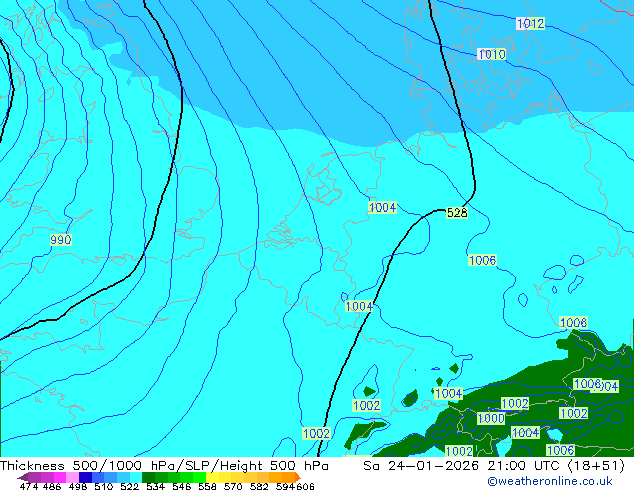Click the 1008 label just above the green region
This screenshot has height=490, width=634.
573,323
